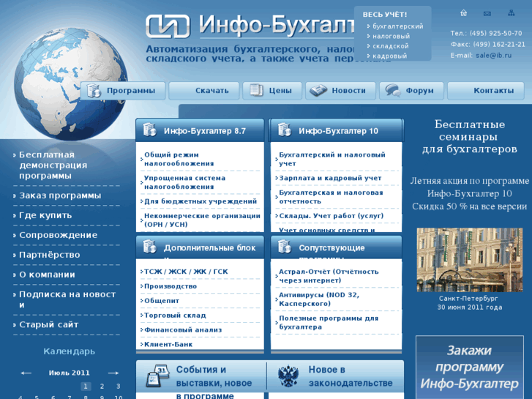Open Астрал-Отчёт (Отчётность через интернет) link

pyautogui.click(x=329, y=276)
